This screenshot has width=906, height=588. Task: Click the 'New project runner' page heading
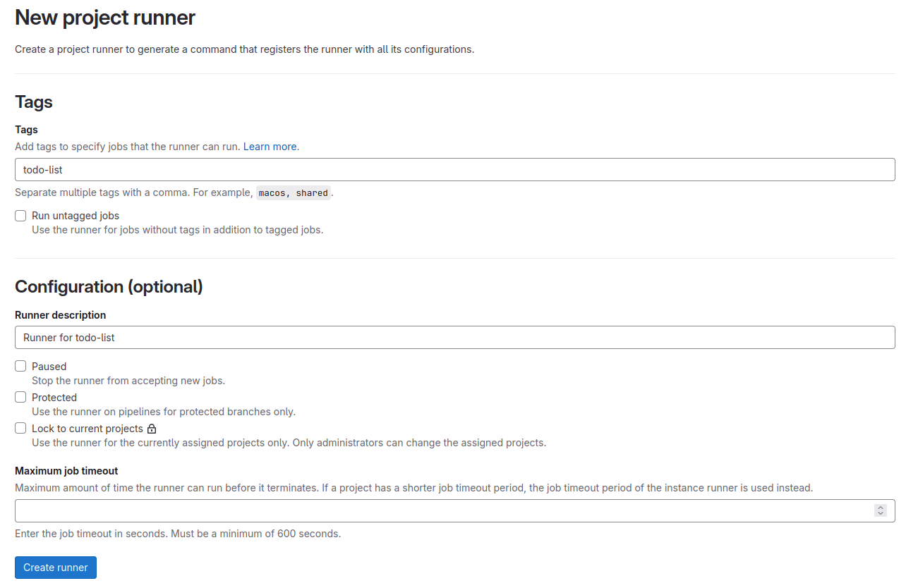point(105,18)
